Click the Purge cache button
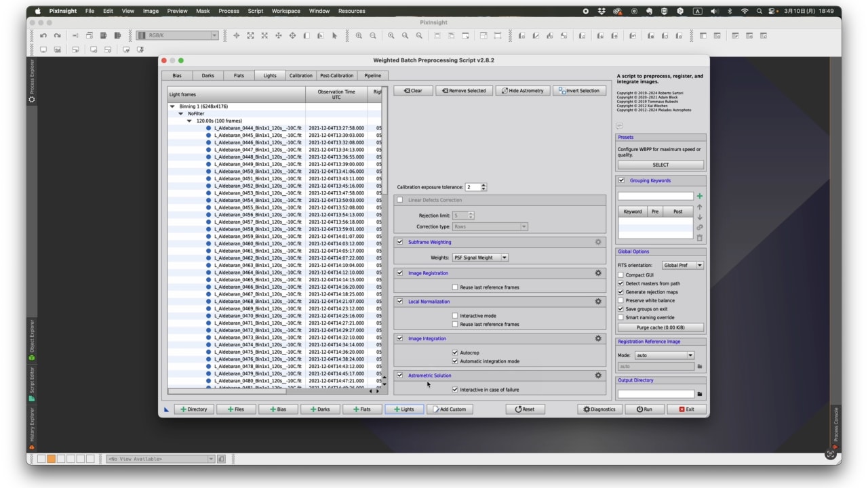This screenshot has height=488, width=868. click(x=660, y=327)
